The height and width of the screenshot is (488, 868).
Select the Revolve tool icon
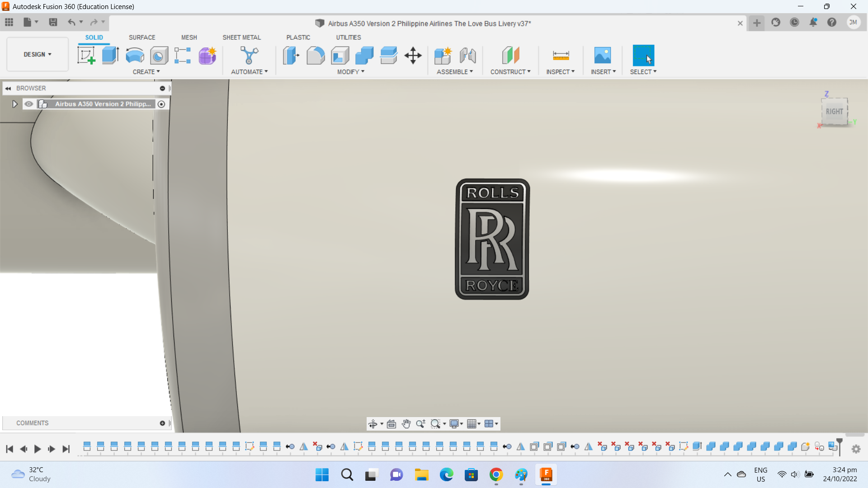pyautogui.click(x=135, y=56)
